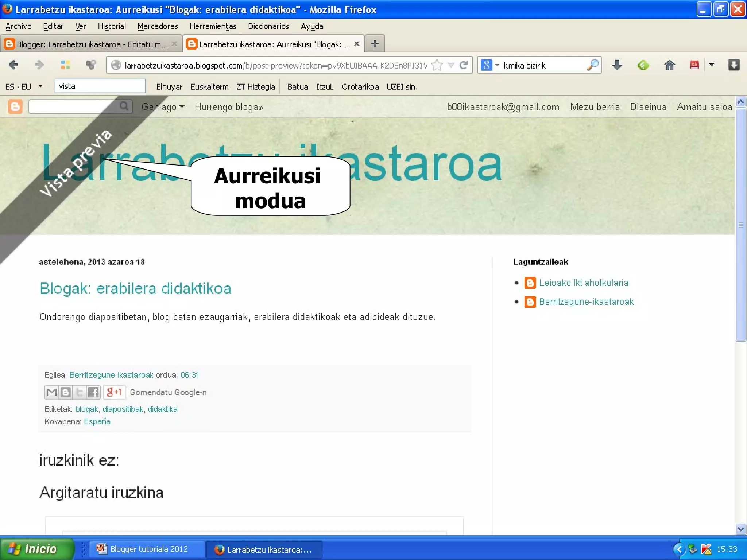The width and height of the screenshot is (747, 560).
Task: Open the Inicio start button
Action: pos(36,549)
